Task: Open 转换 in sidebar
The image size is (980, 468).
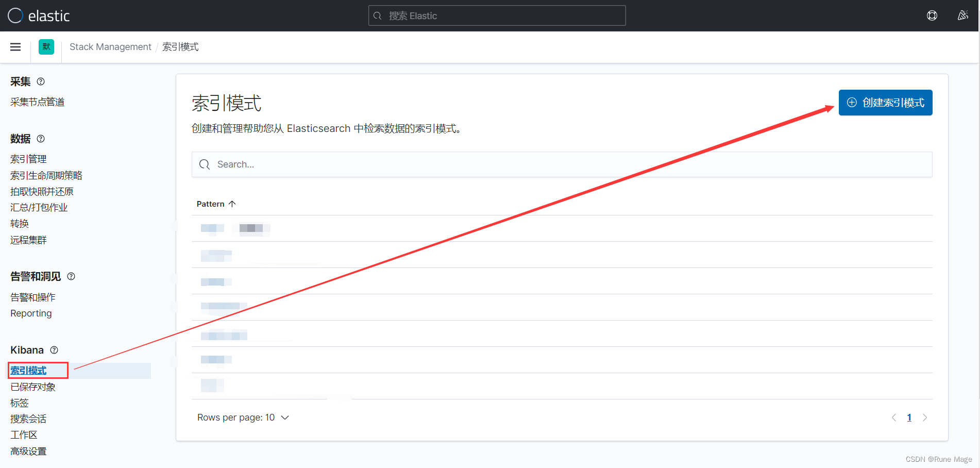Action: 20,224
